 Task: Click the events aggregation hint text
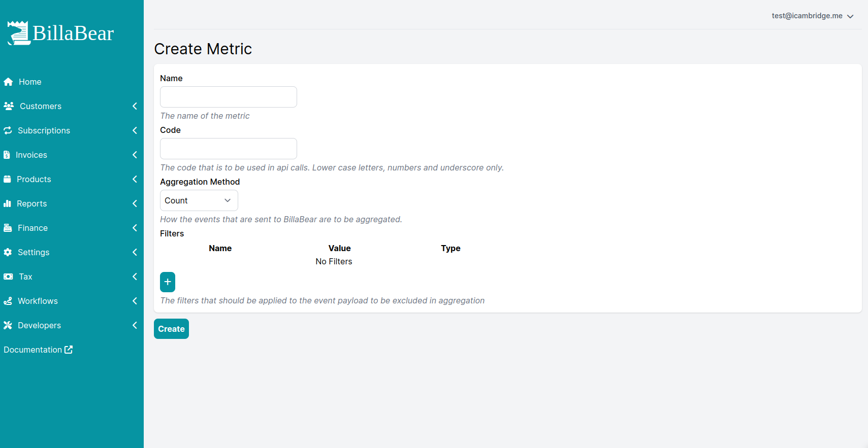(x=281, y=219)
